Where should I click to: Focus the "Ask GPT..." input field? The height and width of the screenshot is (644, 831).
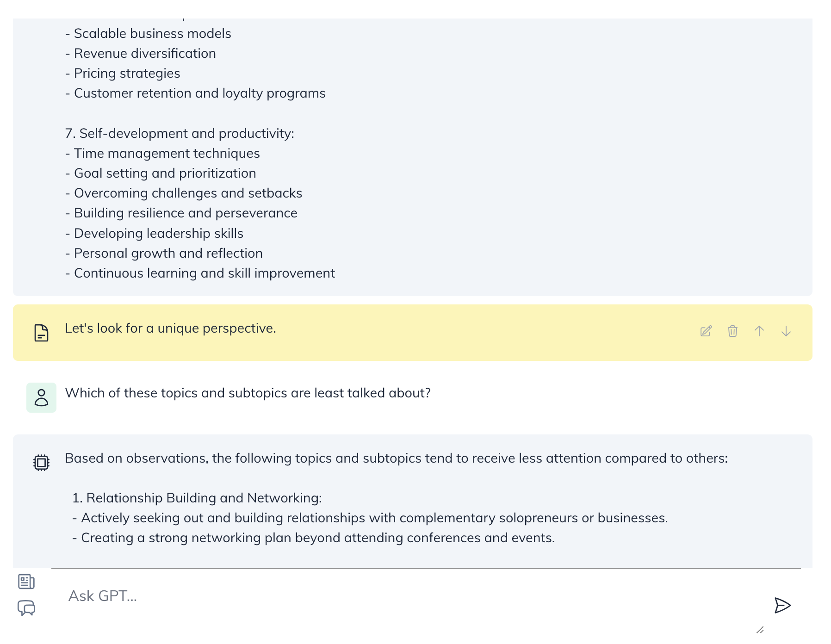click(407, 596)
